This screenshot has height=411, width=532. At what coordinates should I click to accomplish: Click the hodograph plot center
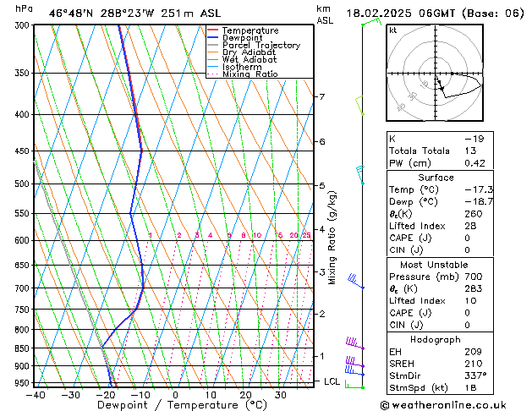coord(436,74)
